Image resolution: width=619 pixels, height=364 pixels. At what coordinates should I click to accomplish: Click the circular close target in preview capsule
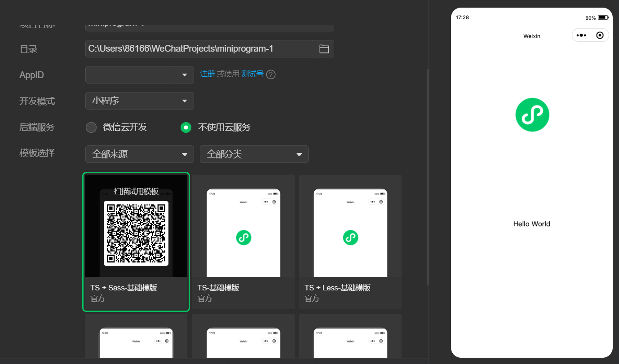coord(600,35)
